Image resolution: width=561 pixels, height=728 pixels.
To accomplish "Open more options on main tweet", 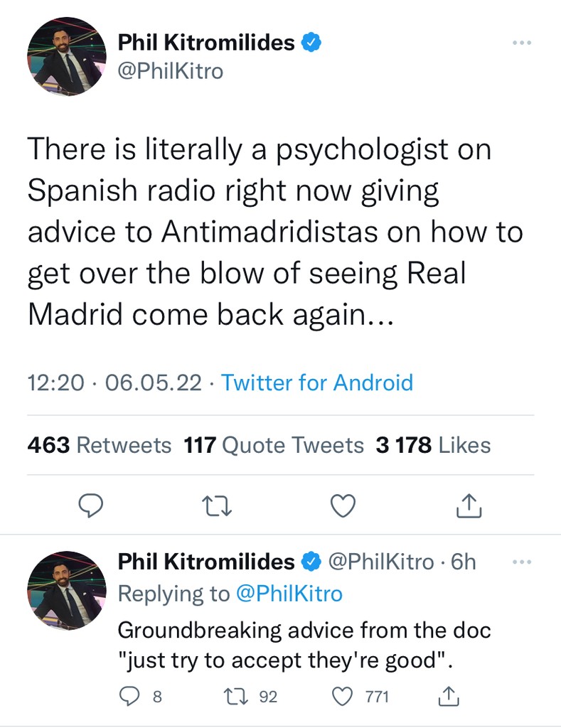I will pyautogui.click(x=522, y=43).
